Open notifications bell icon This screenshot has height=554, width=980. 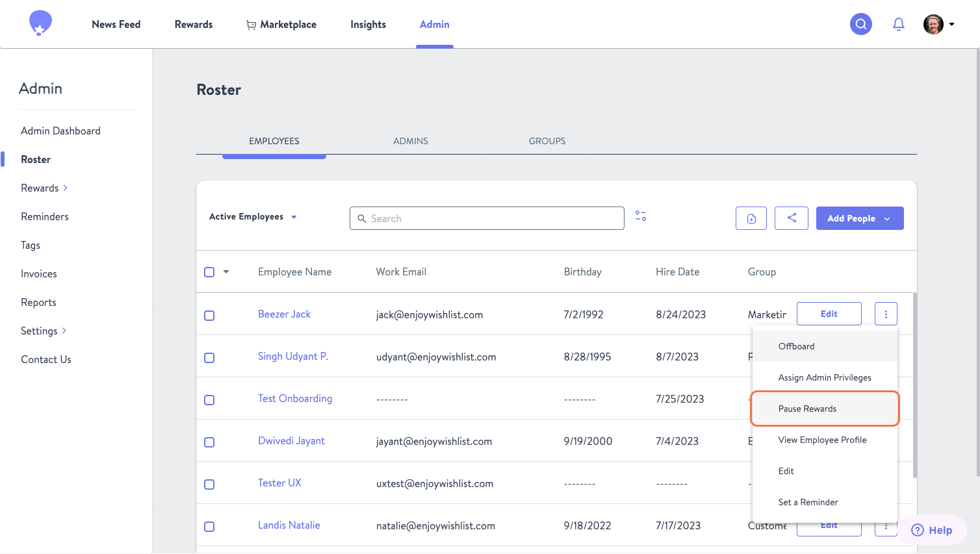(899, 24)
